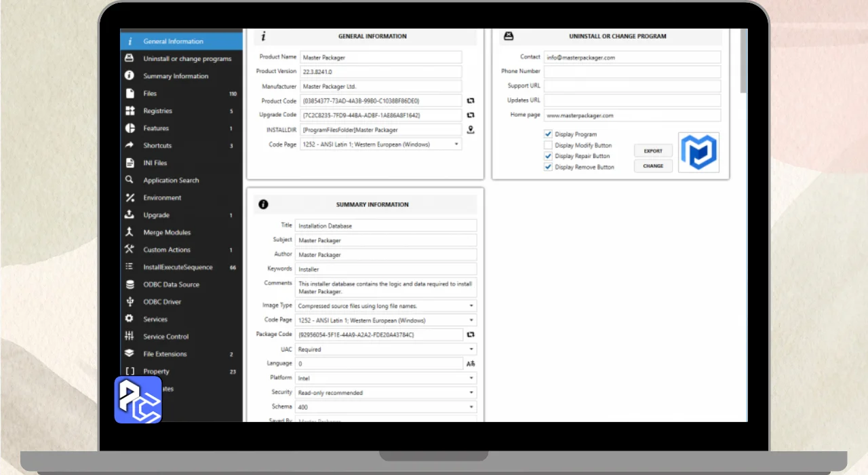Click the Language translate icon

coord(471,364)
